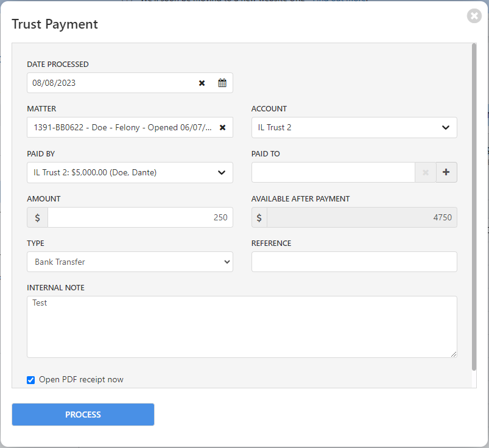The image size is (489, 448).
Task: Clear the processed date using its X icon
Action: coord(202,83)
